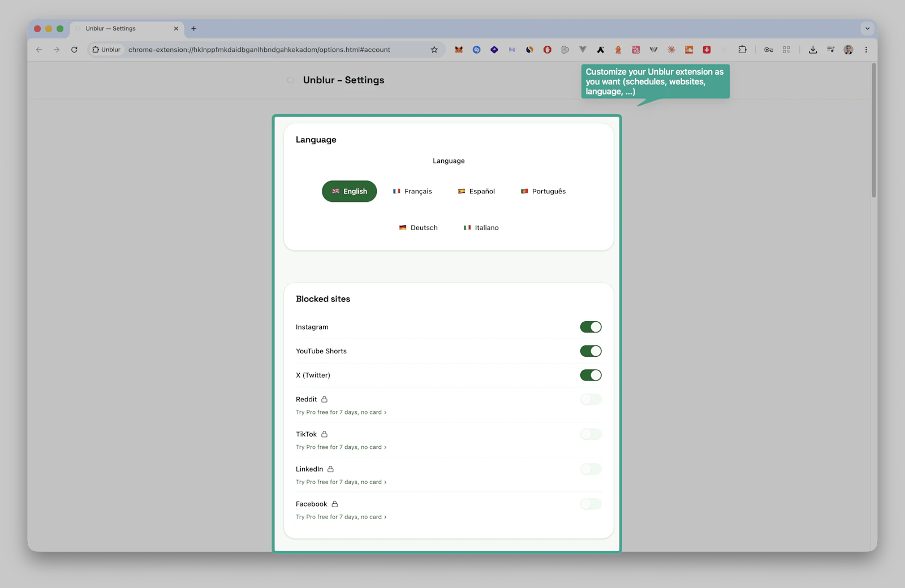Click the page vertical scrollbar
The image size is (905, 588).
coord(874,130)
